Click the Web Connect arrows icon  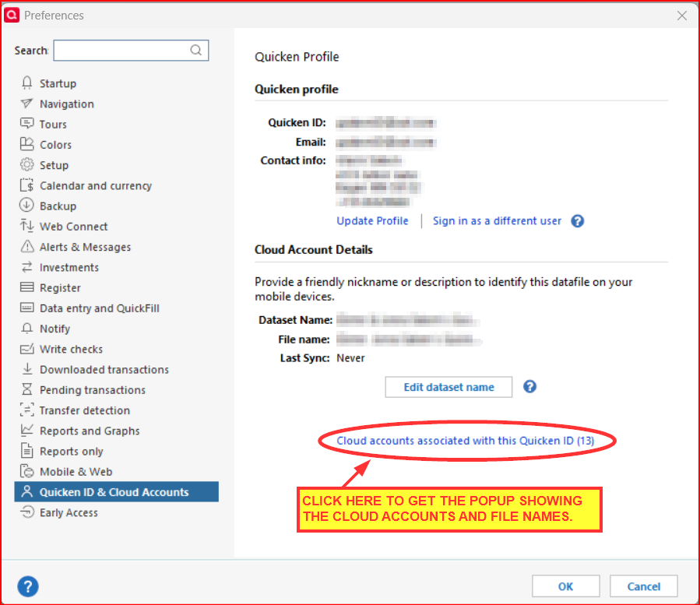click(26, 226)
